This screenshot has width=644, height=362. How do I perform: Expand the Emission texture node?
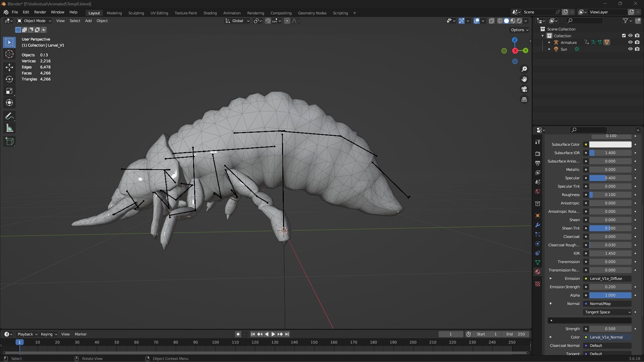(x=550, y=279)
